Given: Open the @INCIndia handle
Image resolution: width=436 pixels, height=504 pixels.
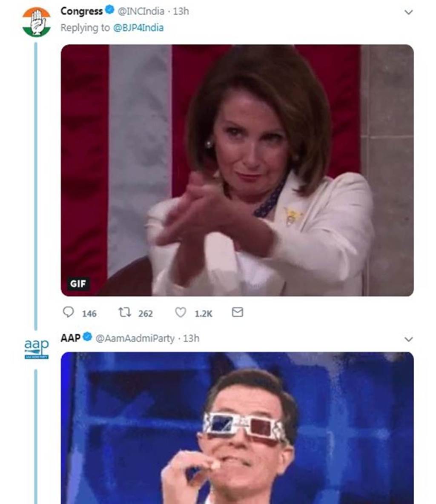Looking at the screenshot, I should click(x=141, y=11).
